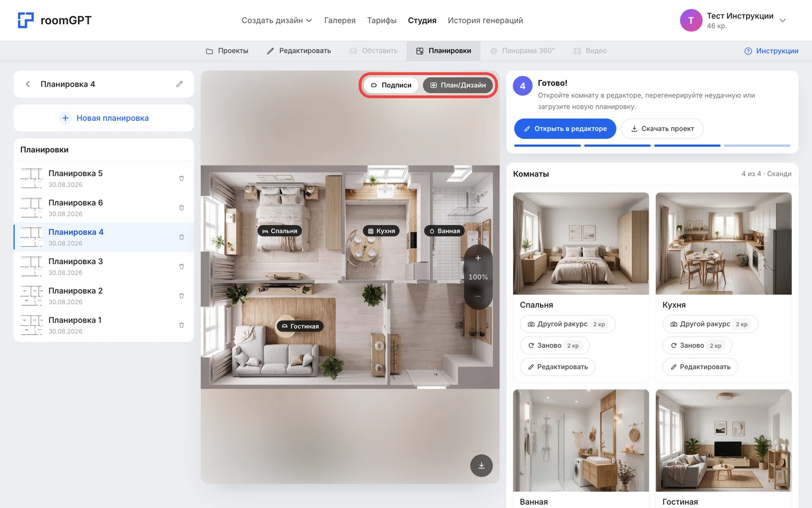Click the Спальня label tag on the plan
This screenshot has height=508, width=812.
[x=280, y=231]
